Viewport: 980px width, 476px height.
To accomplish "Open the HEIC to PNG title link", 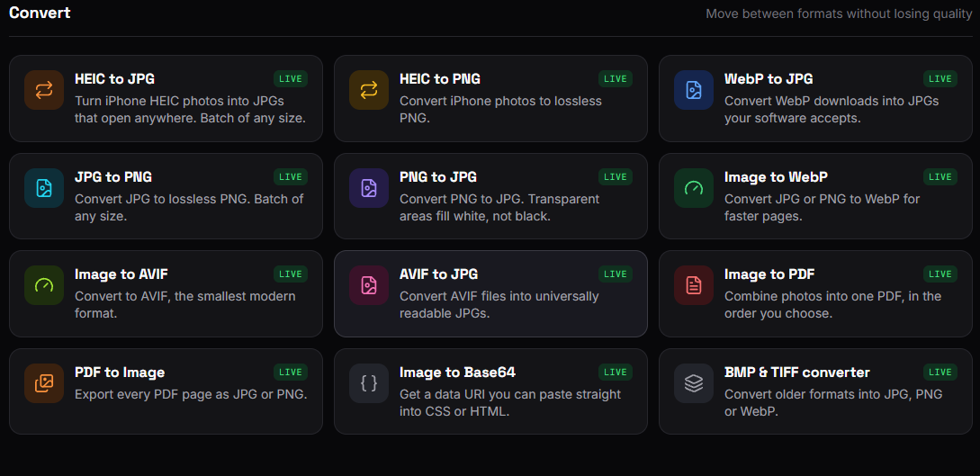I will [x=440, y=78].
